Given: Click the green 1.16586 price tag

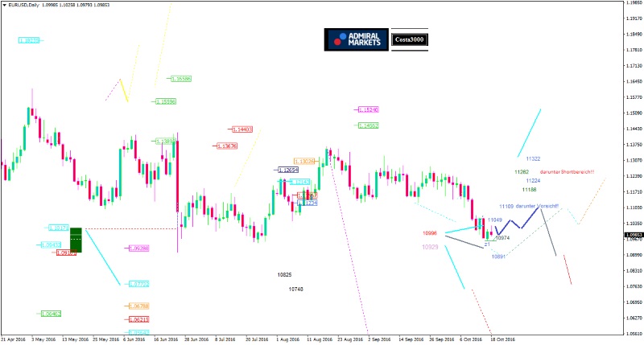Looking at the screenshot, I should pyautogui.click(x=180, y=79).
